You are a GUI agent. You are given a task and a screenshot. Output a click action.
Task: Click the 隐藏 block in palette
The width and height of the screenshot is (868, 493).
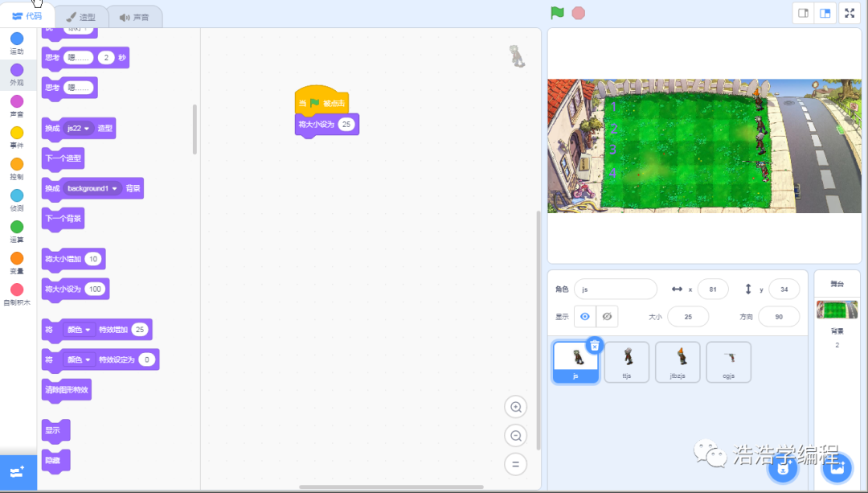click(x=55, y=460)
